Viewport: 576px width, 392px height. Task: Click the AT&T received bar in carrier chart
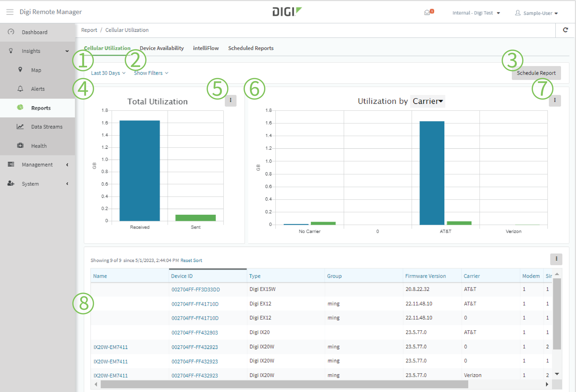pyautogui.click(x=432, y=173)
